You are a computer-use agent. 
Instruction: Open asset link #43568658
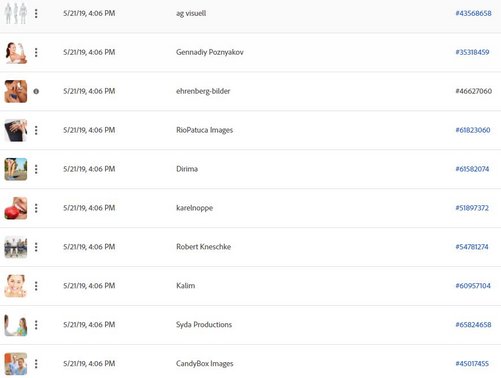coord(473,13)
